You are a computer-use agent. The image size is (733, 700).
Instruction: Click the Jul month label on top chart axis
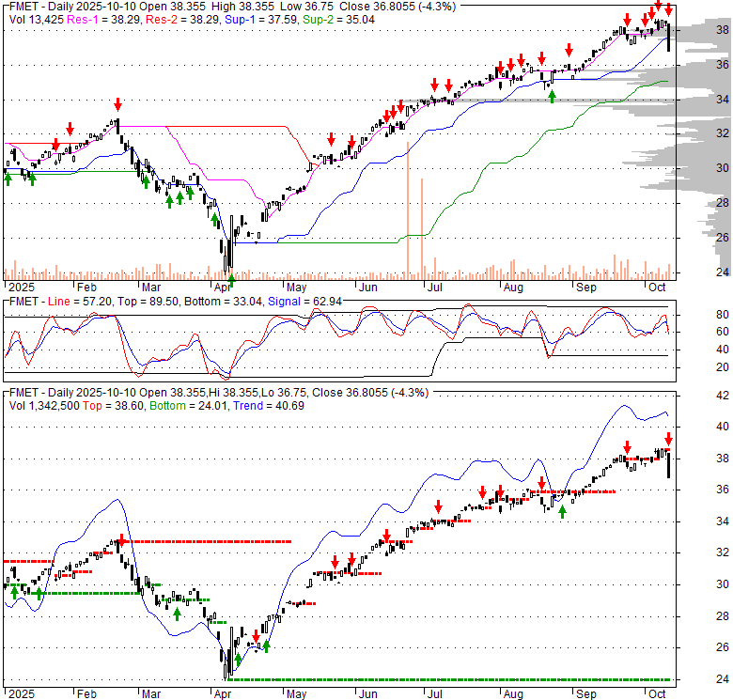434,288
